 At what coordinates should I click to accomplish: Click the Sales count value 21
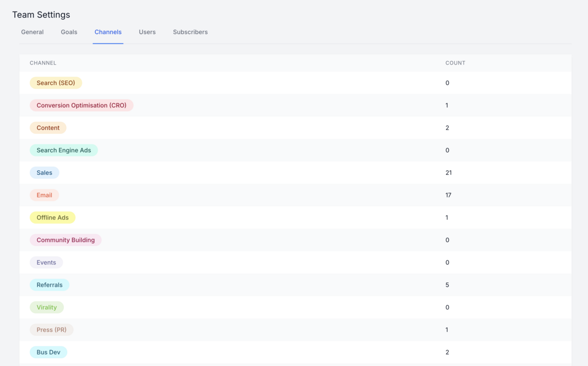(448, 173)
